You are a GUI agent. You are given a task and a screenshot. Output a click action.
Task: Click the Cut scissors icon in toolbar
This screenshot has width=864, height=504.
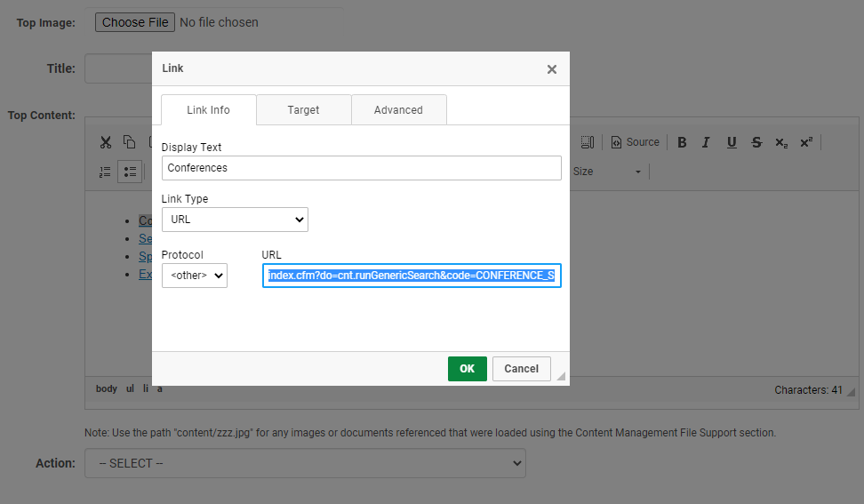106,142
